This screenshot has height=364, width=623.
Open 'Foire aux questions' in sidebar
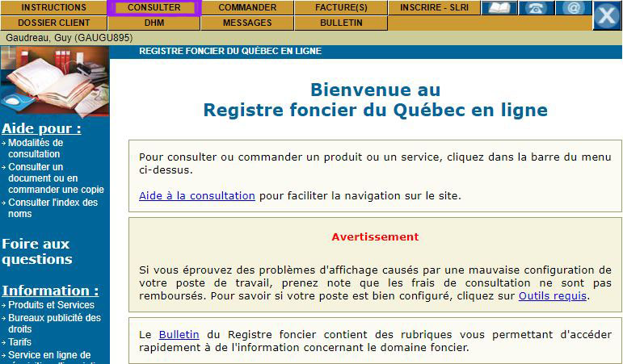point(37,252)
